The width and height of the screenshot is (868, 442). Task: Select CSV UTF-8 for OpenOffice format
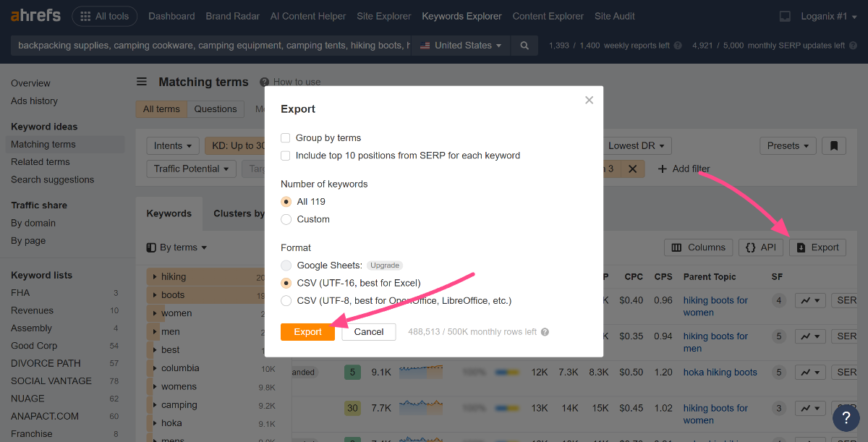tap(286, 300)
